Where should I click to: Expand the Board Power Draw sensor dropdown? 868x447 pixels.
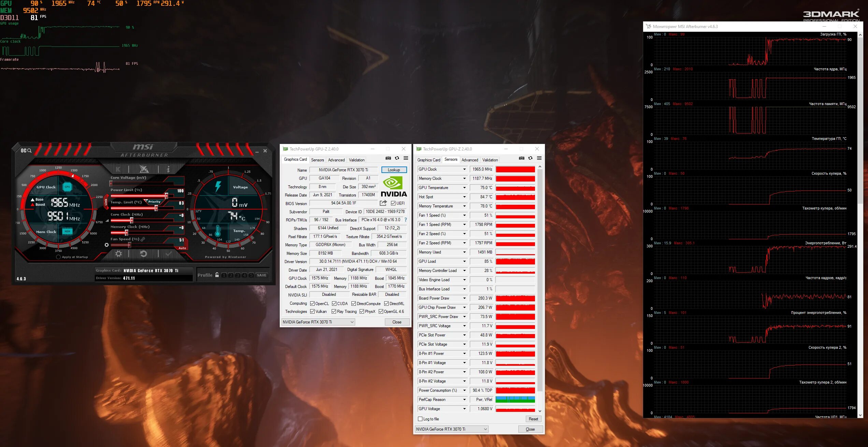tap(464, 298)
